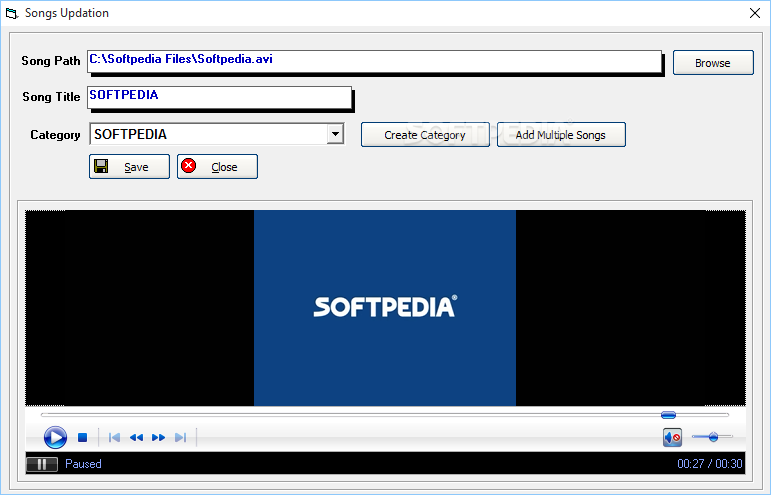Click the Song Title label
Viewport: 771px width, 495px height.
tap(51, 97)
